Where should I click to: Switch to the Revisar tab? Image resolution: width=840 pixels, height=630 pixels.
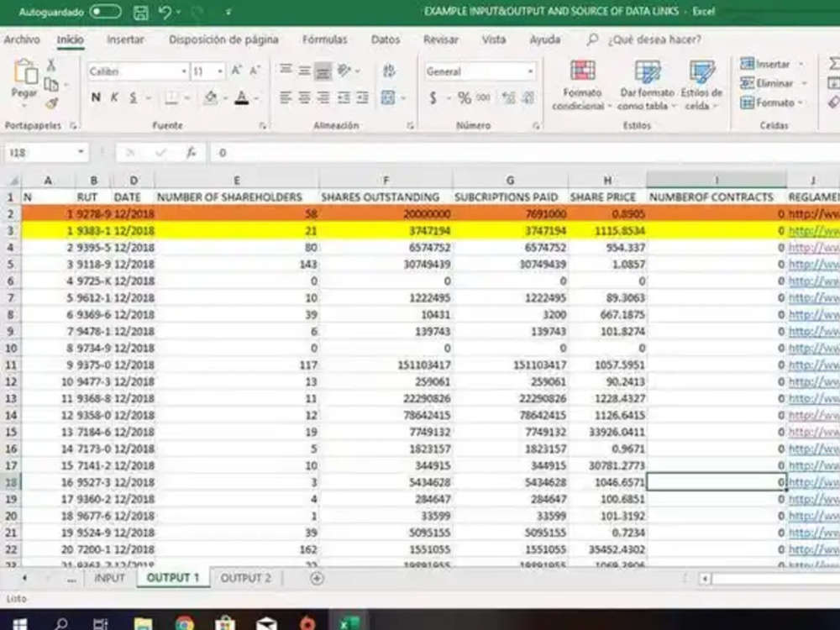440,39
